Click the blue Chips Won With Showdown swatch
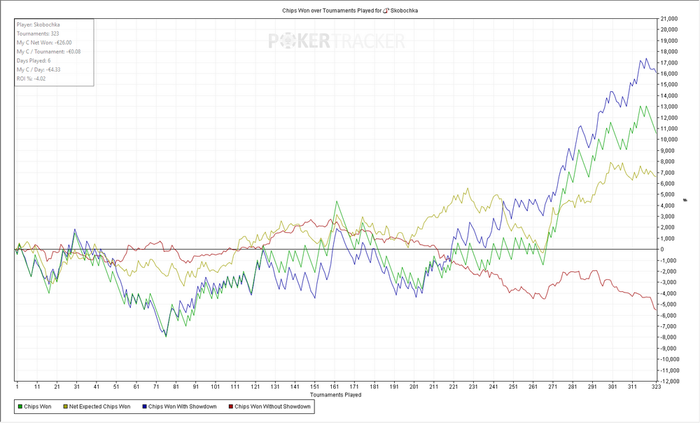 coord(145,406)
